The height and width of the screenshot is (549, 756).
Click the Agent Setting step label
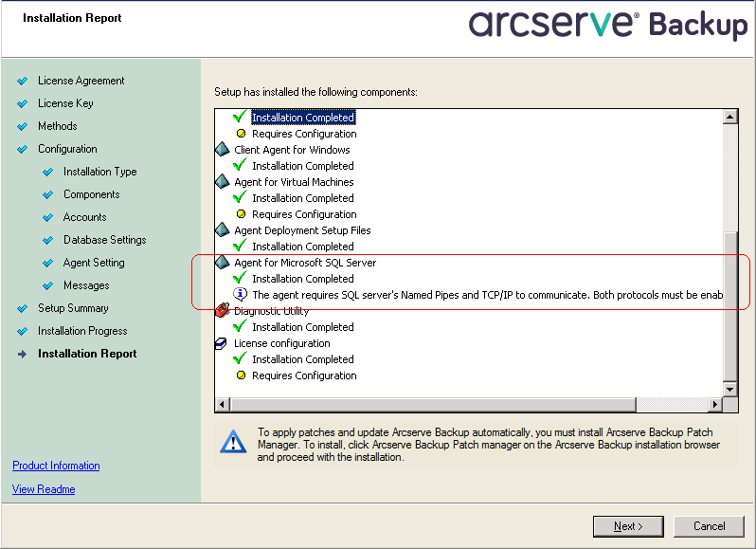[94, 263]
